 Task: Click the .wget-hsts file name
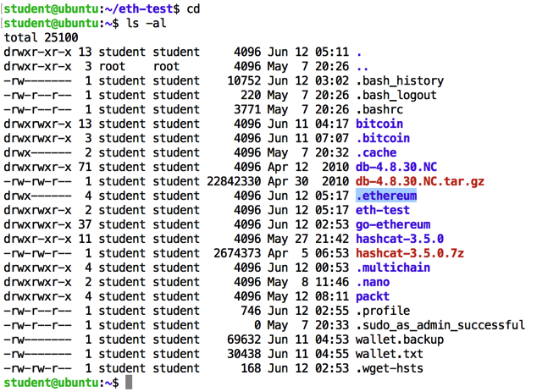390,368
